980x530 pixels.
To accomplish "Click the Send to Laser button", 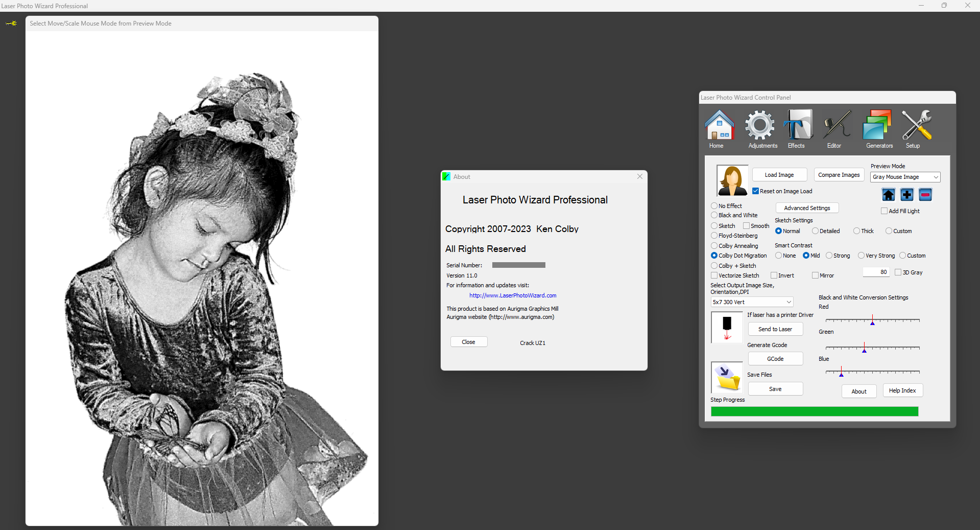I will [775, 329].
